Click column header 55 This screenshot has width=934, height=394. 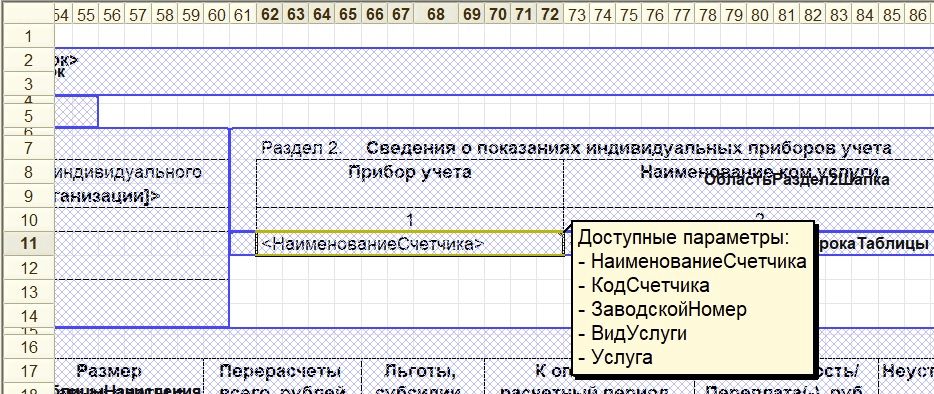(x=86, y=14)
